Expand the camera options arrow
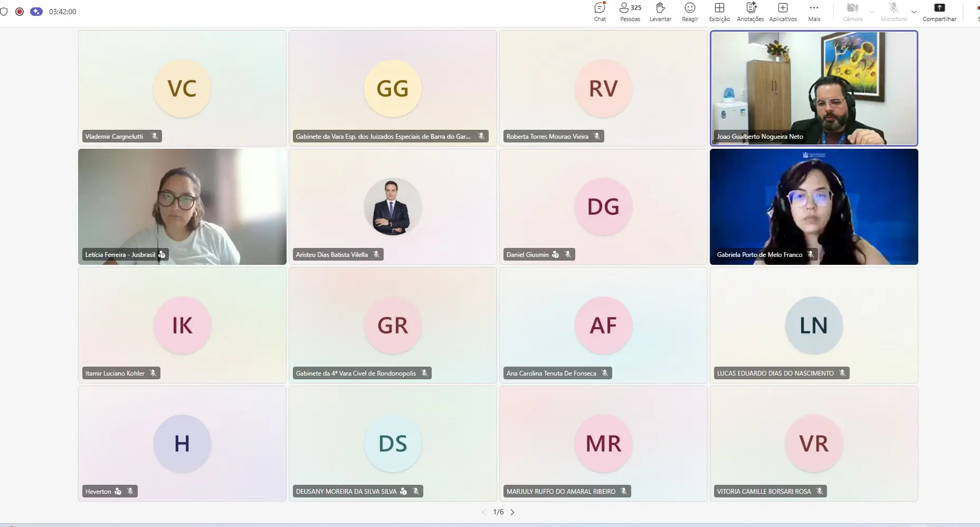This screenshot has height=527, width=980. click(872, 12)
